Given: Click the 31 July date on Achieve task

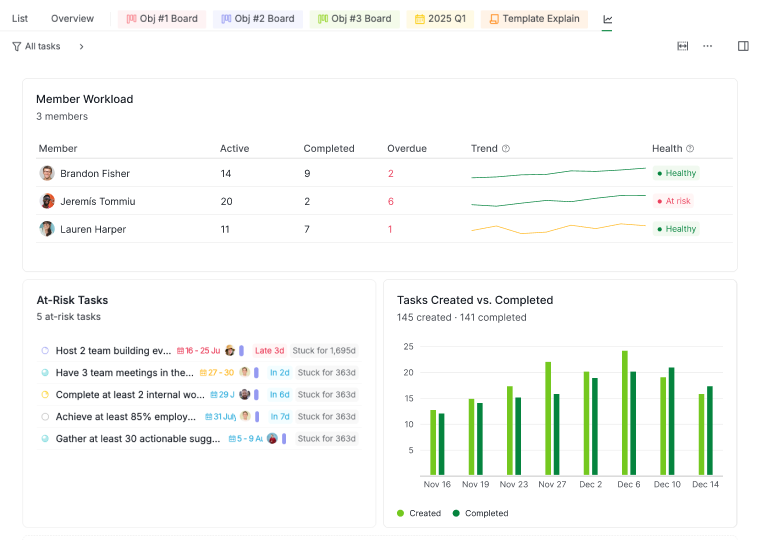Looking at the screenshot, I should (x=221, y=417).
